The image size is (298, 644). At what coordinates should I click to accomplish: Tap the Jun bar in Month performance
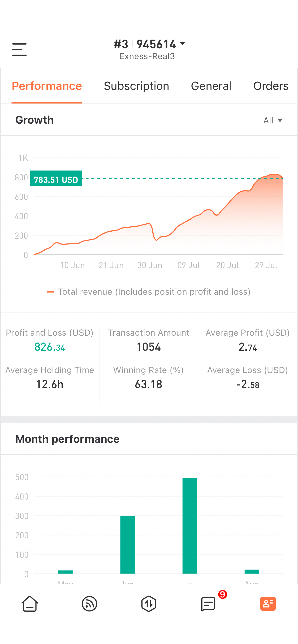[x=127, y=545]
